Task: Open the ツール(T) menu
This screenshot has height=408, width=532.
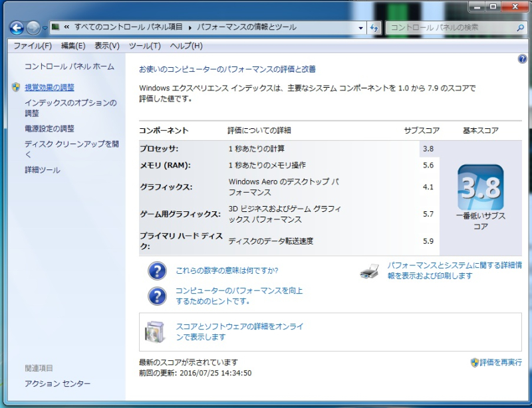Action: [145, 46]
